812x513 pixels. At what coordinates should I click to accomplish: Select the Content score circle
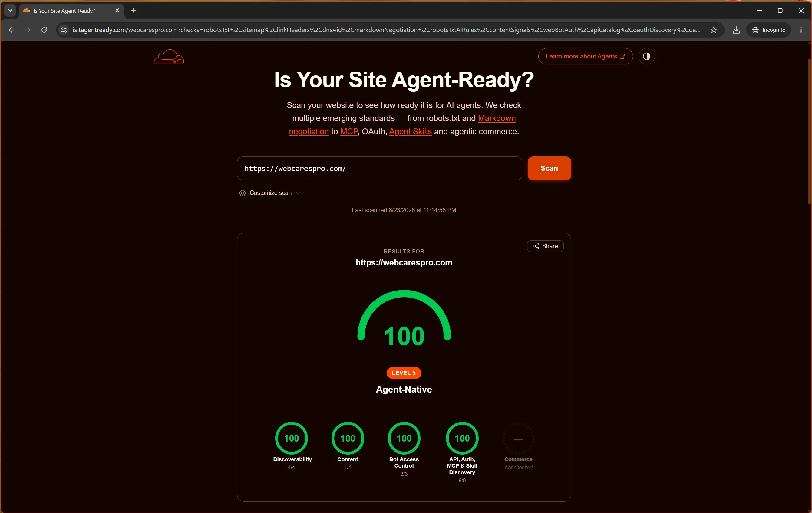tap(348, 438)
